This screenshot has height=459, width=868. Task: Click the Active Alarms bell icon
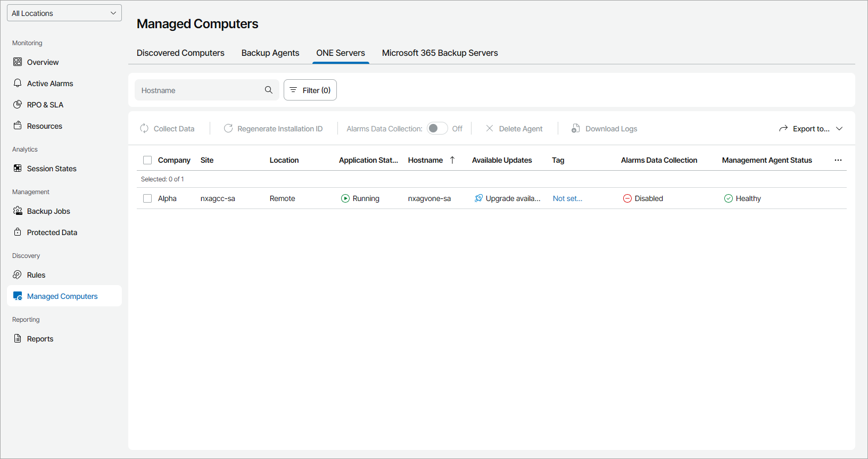(x=18, y=83)
